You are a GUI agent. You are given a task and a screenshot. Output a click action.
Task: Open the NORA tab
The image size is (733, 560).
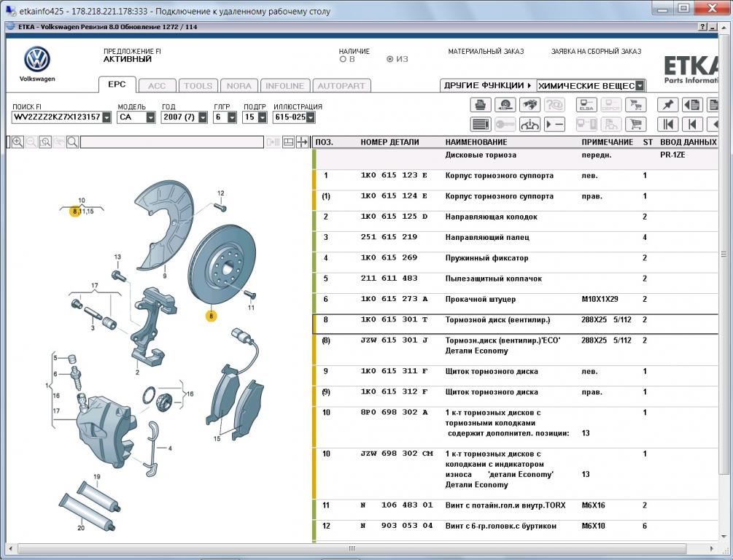239,86
